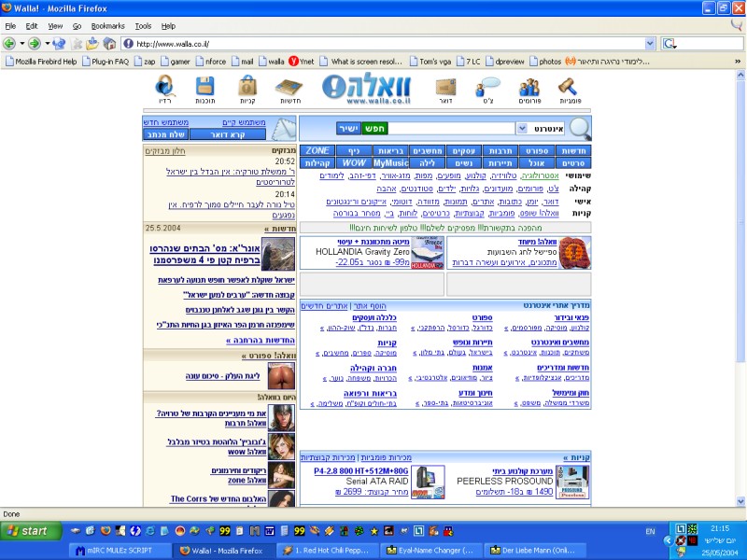This screenshot has width=747, height=560.
Task: Go to the Home page via house icon
Action: [109, 44]
